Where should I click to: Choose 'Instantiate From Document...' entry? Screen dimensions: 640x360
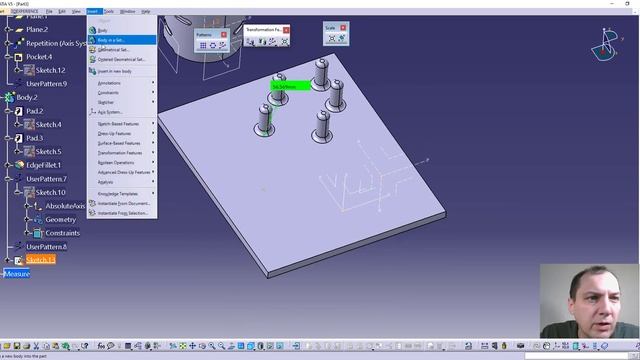(122, 203)
